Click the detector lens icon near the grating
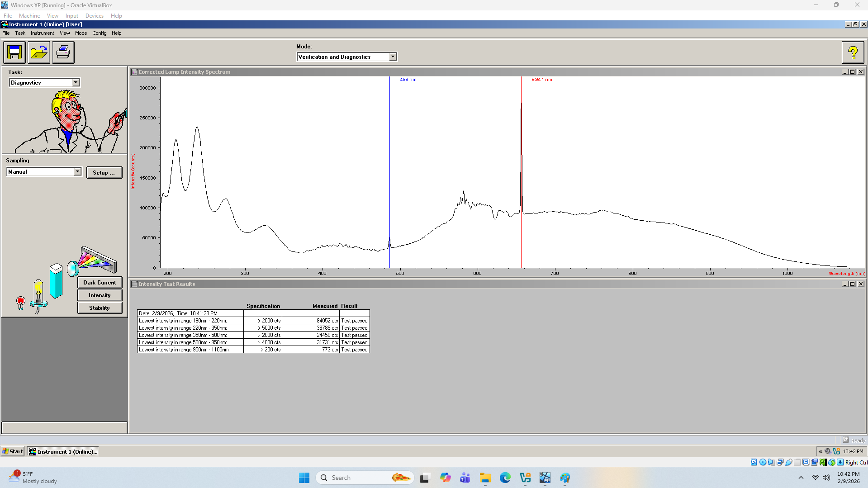 [73, 269]
